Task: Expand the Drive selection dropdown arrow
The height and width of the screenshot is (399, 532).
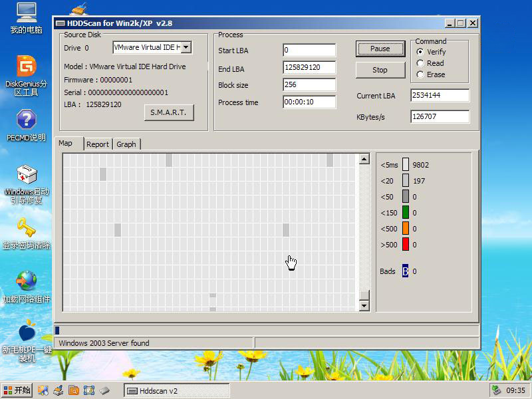Action: tap(186, 47)
